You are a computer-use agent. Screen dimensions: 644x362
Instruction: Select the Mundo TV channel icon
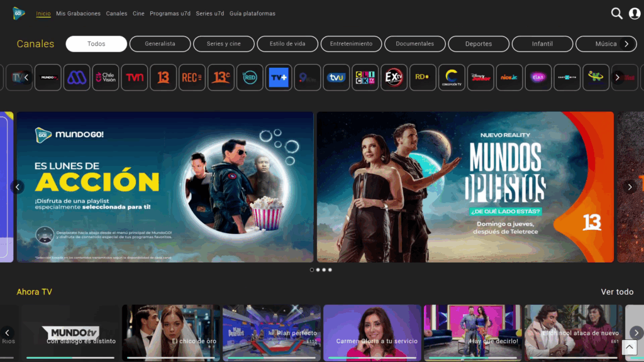(48, 77)
